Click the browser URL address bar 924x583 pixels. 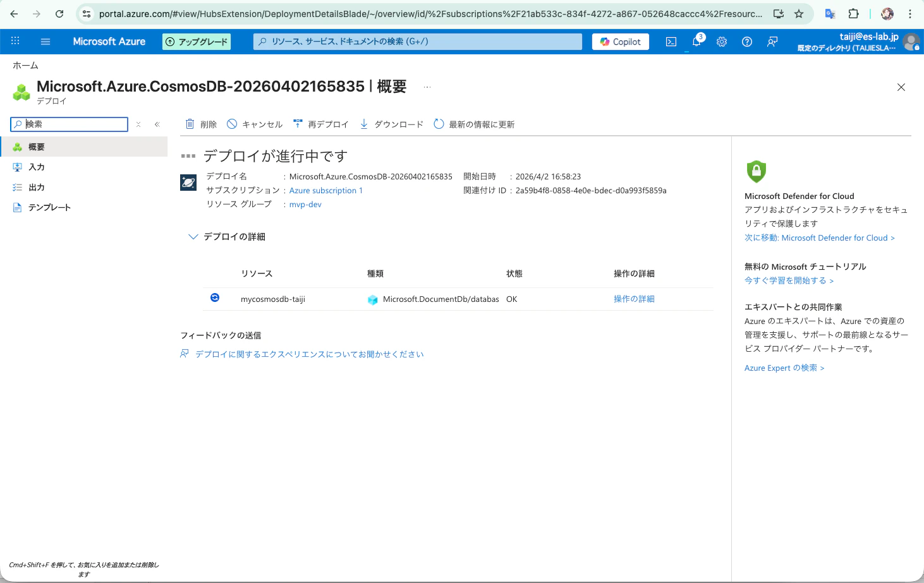(x=430, y=14)
